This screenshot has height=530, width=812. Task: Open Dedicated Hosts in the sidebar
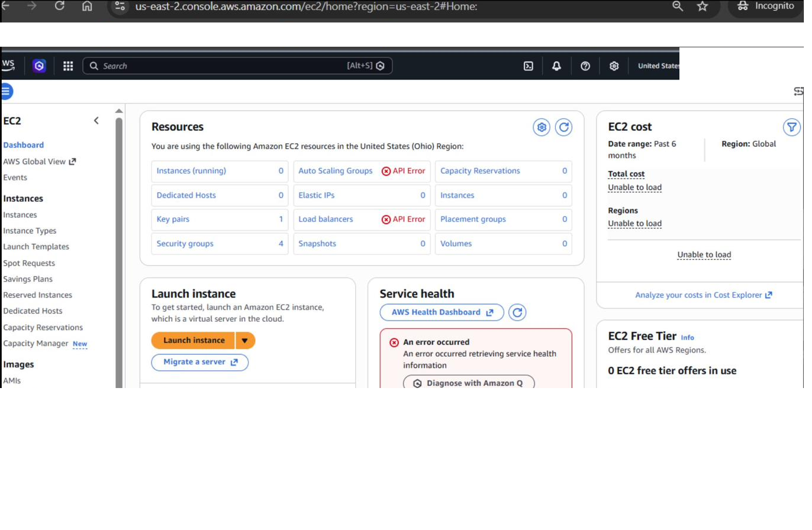point(33,311)
